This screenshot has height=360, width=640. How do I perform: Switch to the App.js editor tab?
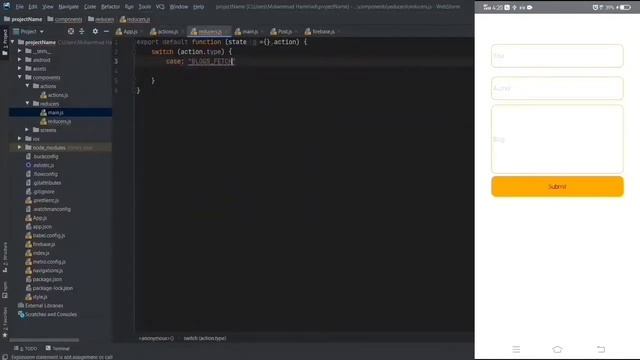[x=130, y=31]
